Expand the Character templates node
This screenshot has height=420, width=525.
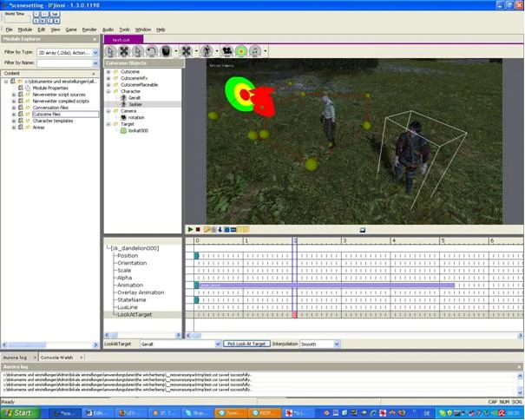14,121
